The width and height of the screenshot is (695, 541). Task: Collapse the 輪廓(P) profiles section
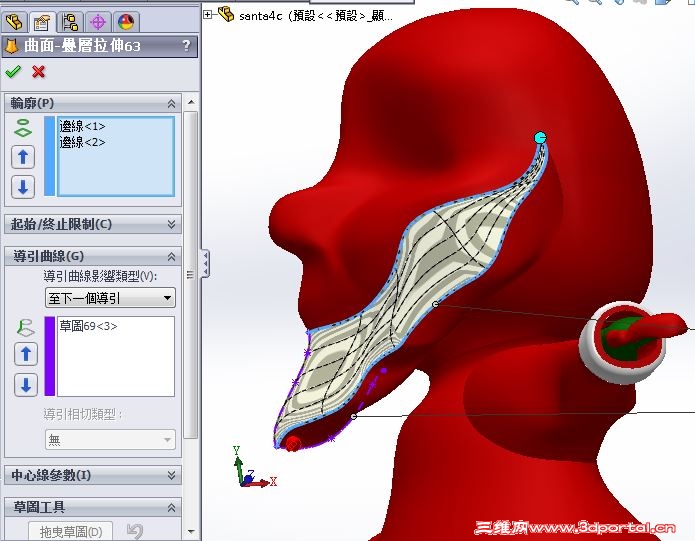172,104
